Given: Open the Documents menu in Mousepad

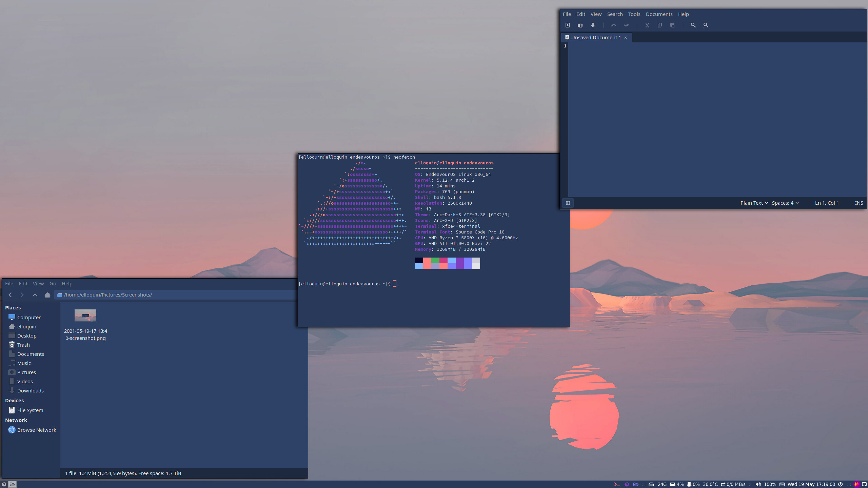Looking at the screenshot, I should 659,14.
